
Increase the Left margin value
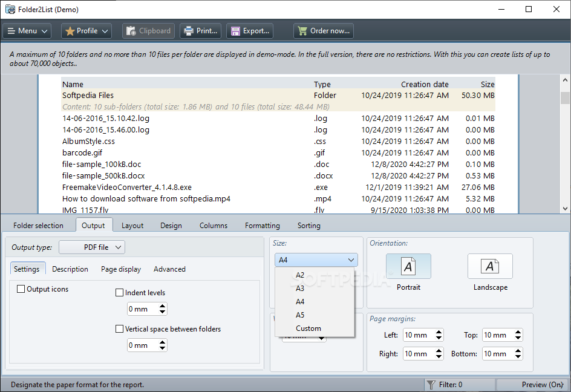pyautogui.click(x=439, y=332)
